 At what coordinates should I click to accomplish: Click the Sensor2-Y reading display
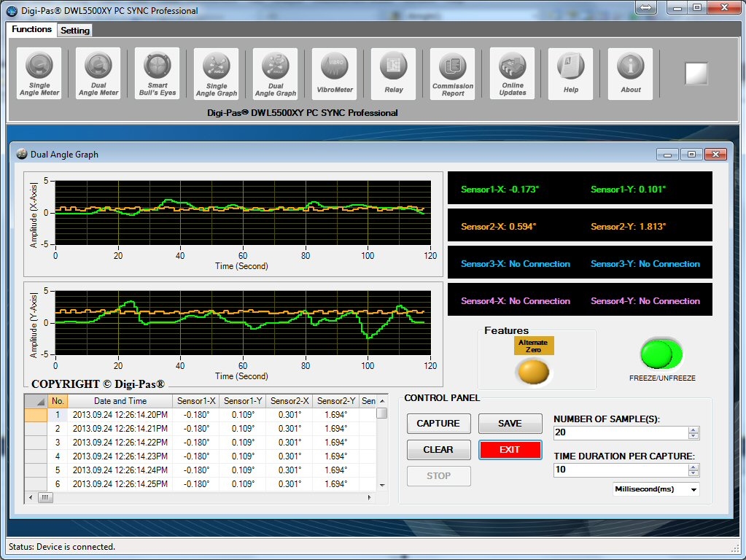(628, 227)
